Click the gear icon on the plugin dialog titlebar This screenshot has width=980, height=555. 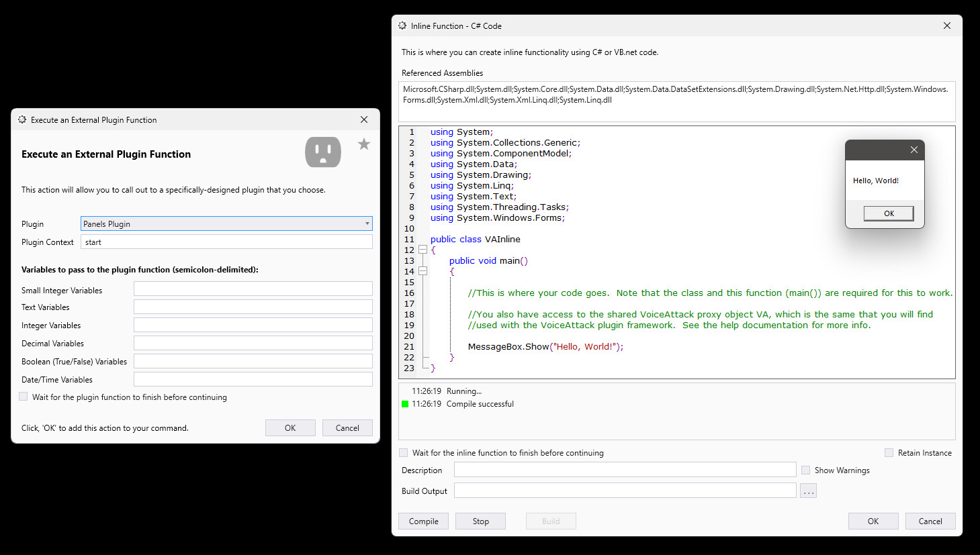[22, 119]
